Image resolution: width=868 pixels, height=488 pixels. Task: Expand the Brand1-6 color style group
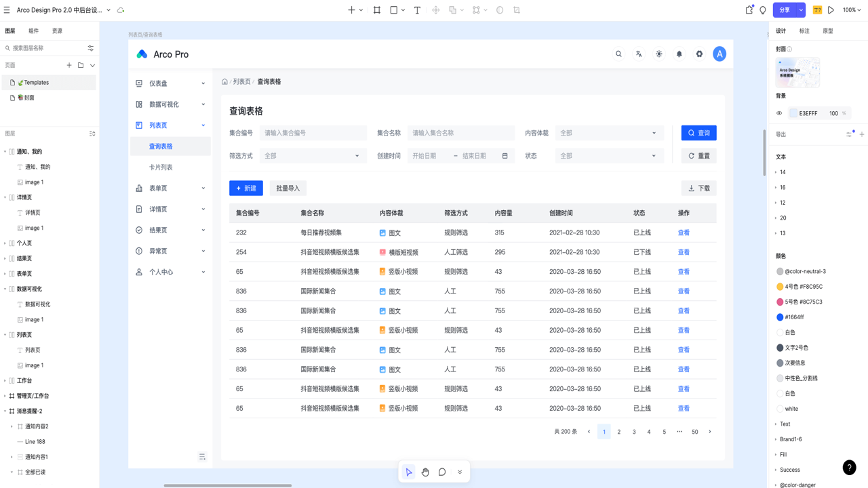click(x=776, y=439)
